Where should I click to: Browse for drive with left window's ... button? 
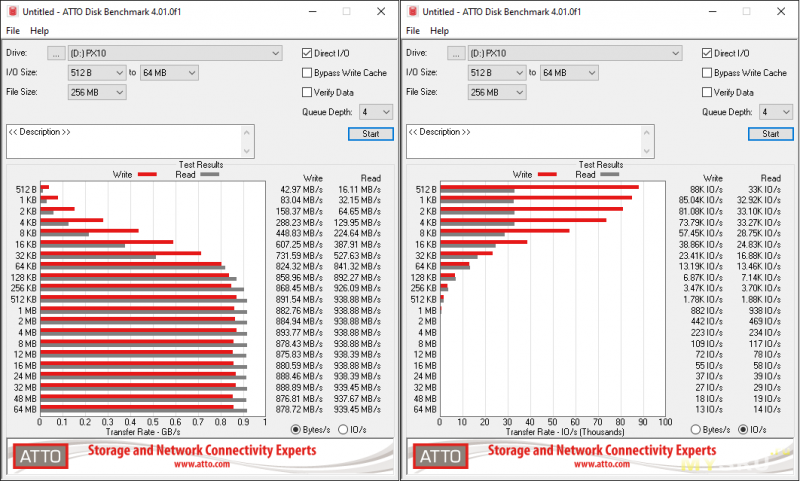click(x=57, y=53)
